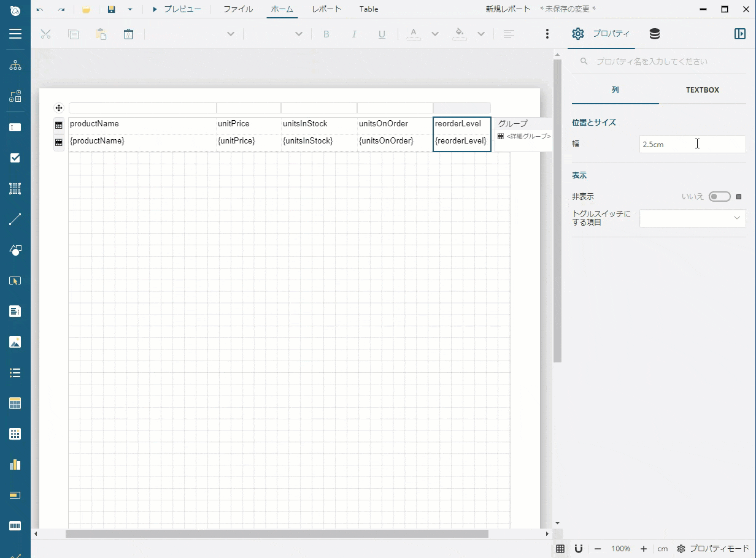The width and height of the screenshot is (756, 558).
Task: Toggle the grid display icon in status bar
Action: pos(560,549)
